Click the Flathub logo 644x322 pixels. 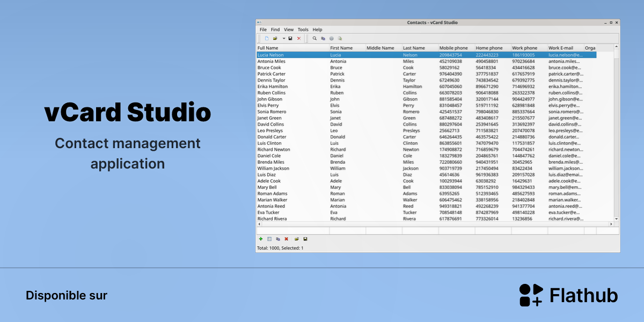[x=568, y=295]
